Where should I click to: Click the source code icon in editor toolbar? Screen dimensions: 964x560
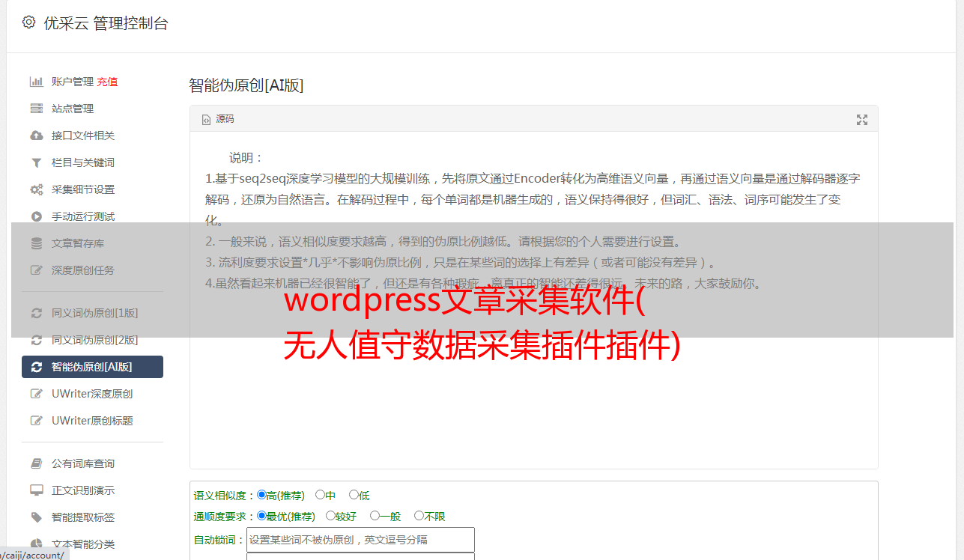[x=206, y=120]
